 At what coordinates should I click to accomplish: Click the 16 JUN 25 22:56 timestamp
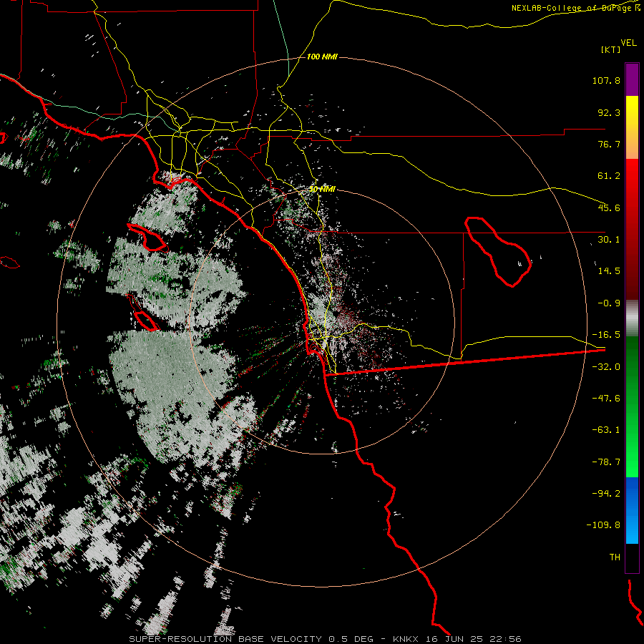pyautogui.click(x=472, y=639)
